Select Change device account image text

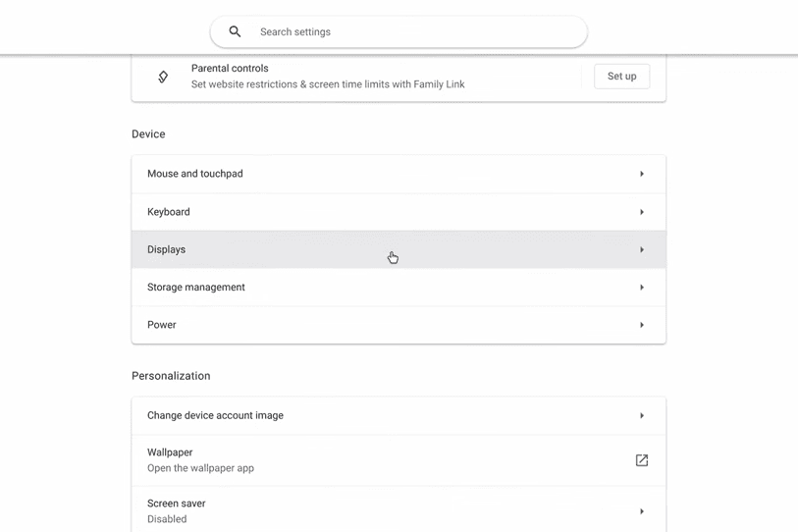click(x=215, y=415)
